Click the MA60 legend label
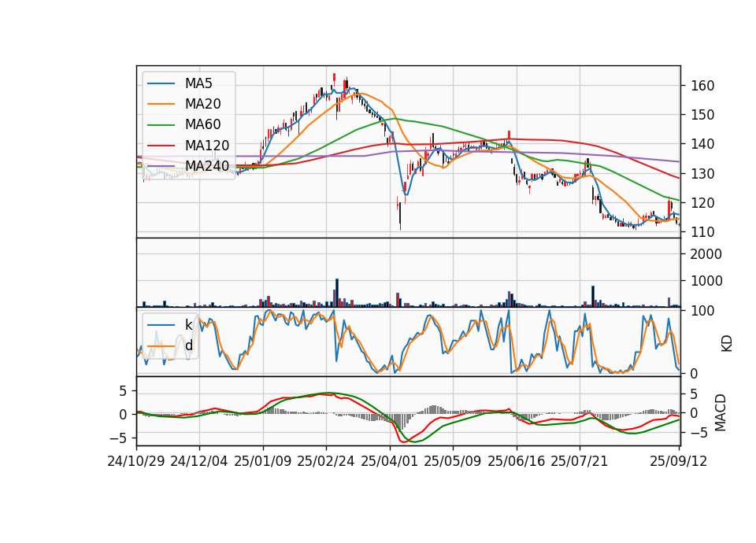The image size is (756, 543). [202, 124]
